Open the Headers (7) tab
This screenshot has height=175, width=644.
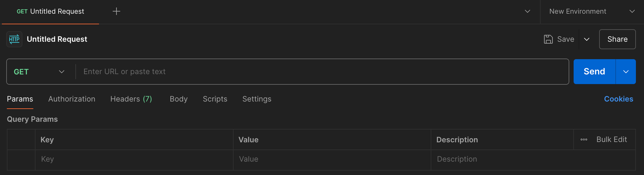click(x=131, y=99)
